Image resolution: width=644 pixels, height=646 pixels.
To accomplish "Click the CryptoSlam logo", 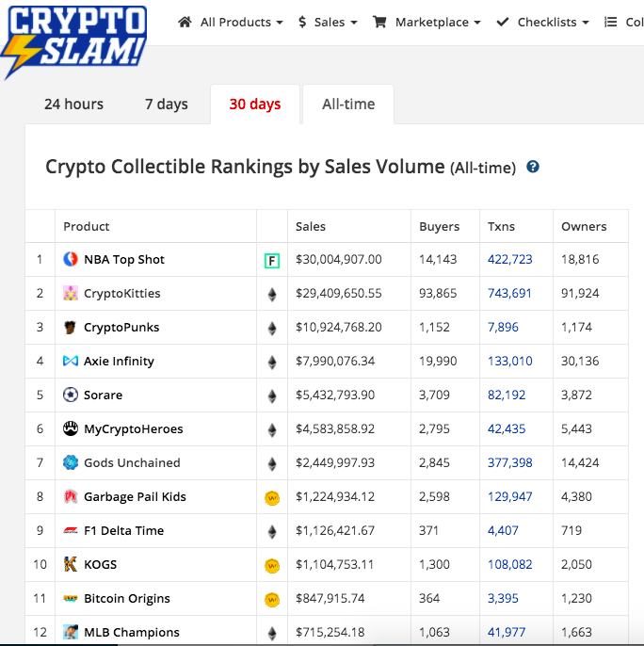I will pos(73,40).
